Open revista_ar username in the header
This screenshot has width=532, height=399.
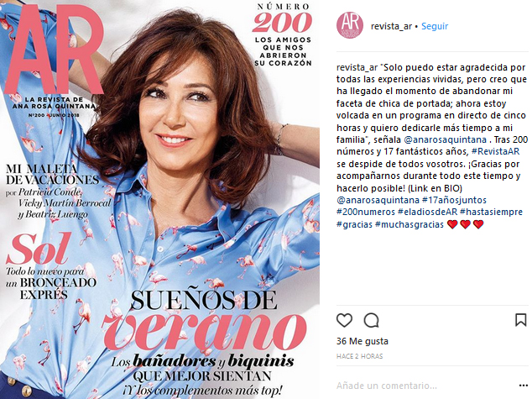coord(391,26)
